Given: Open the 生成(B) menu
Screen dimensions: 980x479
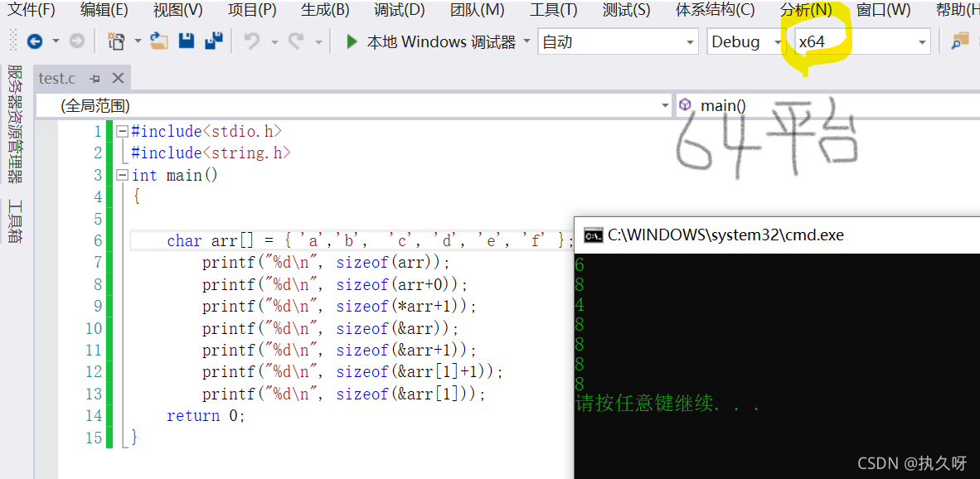Looking at the screenshot, I should [325, 9].
